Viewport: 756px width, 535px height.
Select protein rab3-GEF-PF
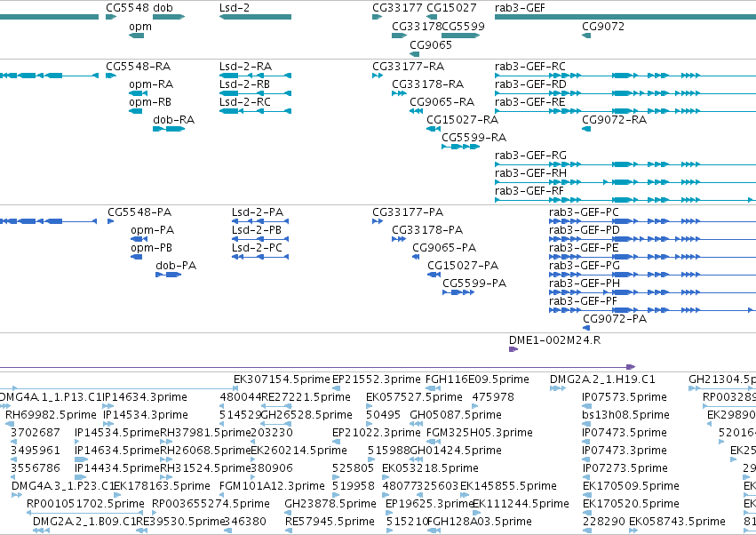652,310
